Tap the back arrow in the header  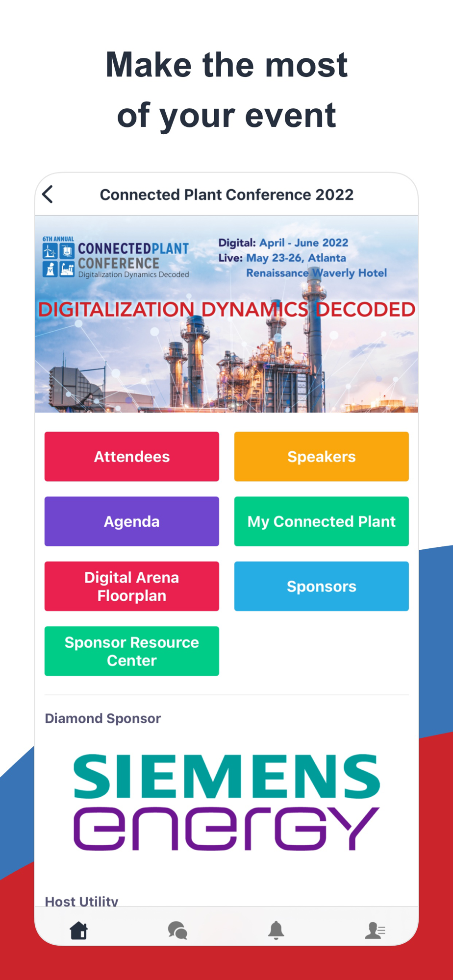pyautogui.click(x=48, y=195)
